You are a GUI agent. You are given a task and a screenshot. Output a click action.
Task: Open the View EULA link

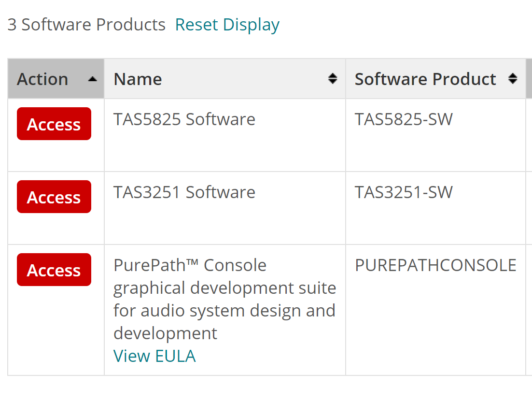click(154, 356)
